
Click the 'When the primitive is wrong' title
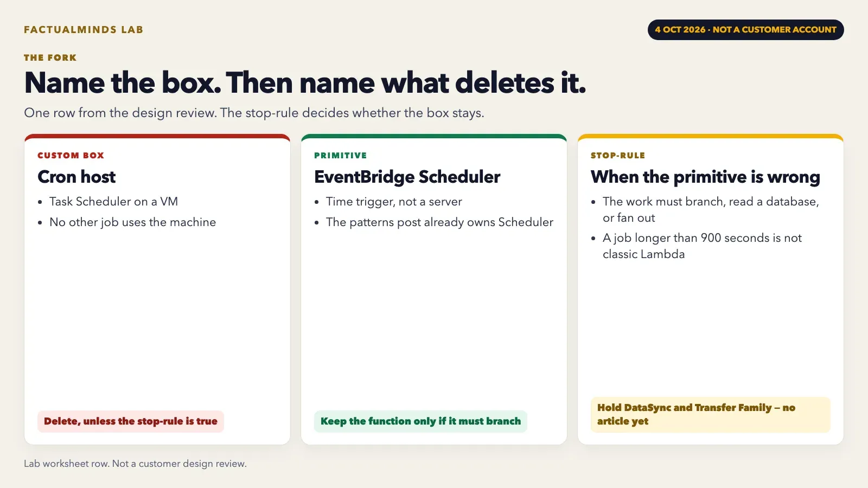705,177
